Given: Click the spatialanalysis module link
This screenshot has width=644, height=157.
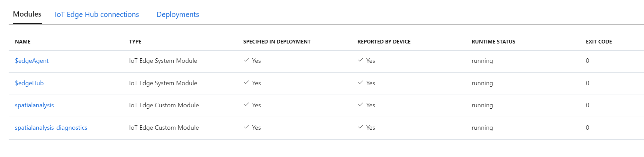Looking at the screenshot, I should 34,105.
